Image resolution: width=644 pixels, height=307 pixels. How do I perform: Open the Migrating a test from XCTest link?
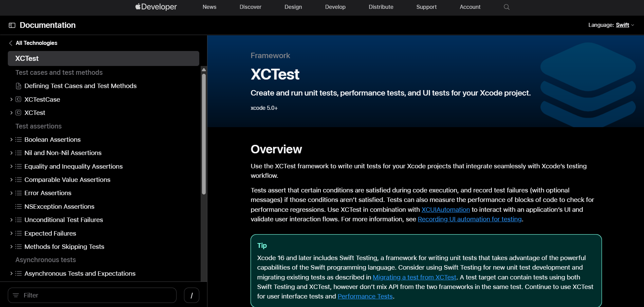coord(414,277)
